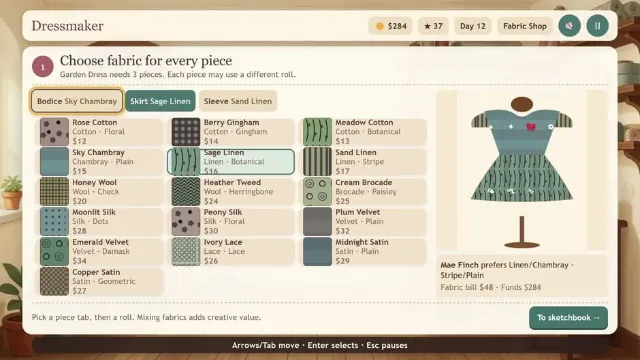Click the Sky Chambray $15 price
The image size is (640, 360).
[80, 171]
